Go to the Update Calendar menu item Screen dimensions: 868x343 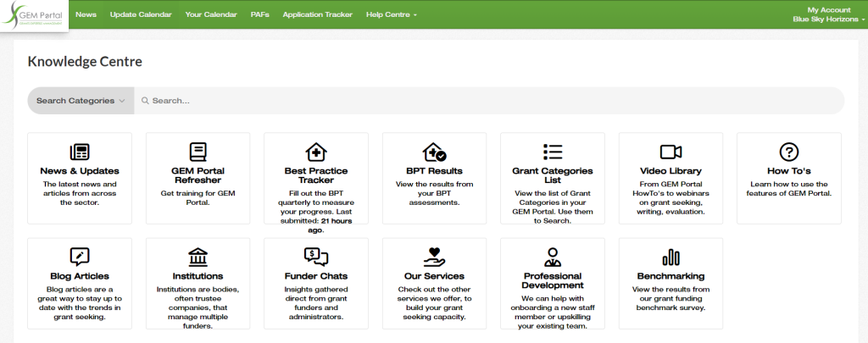tap(141, 15)
